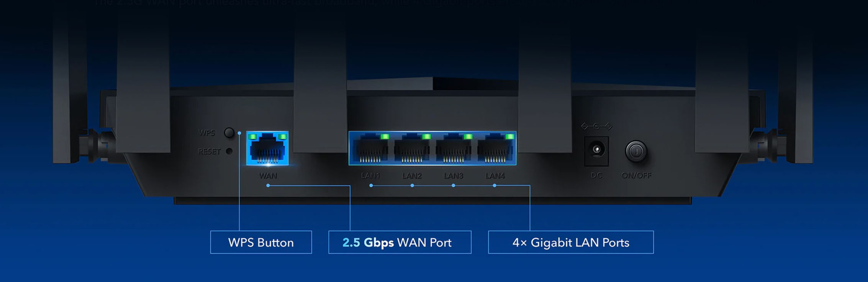Click the WPS Button label box
The height and width of the screenshot is (282, 868).
(261, 242)
